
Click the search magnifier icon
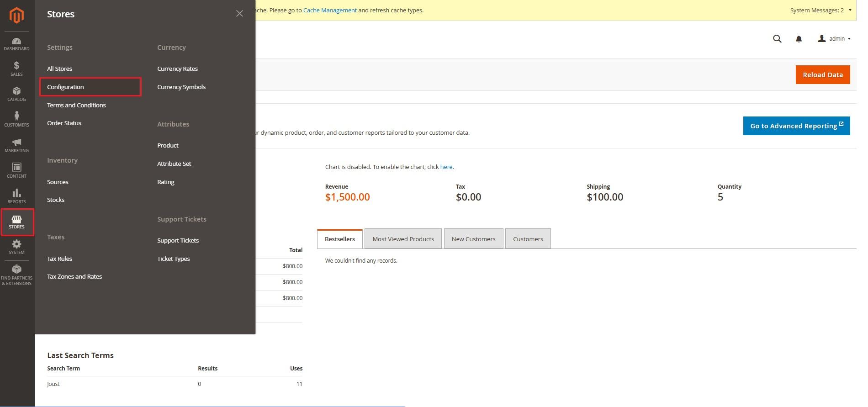click(x=777, y=39)
